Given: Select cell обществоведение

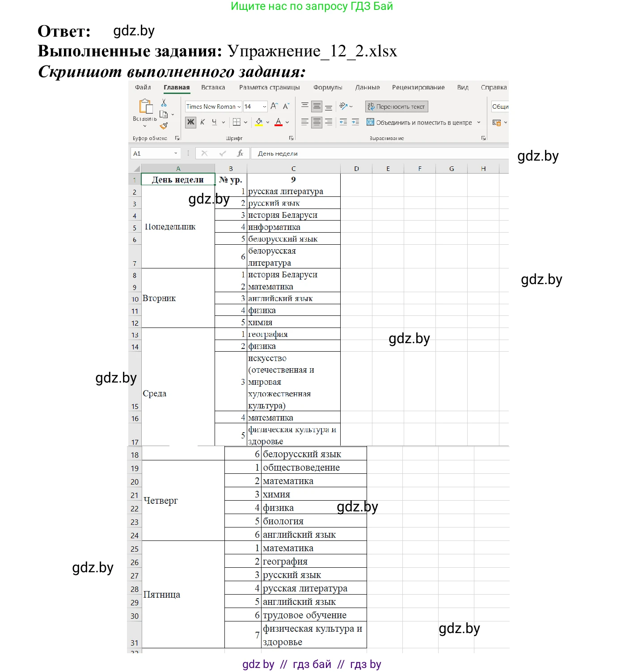Looking at the screenshot, I should [x=314, y=467].
